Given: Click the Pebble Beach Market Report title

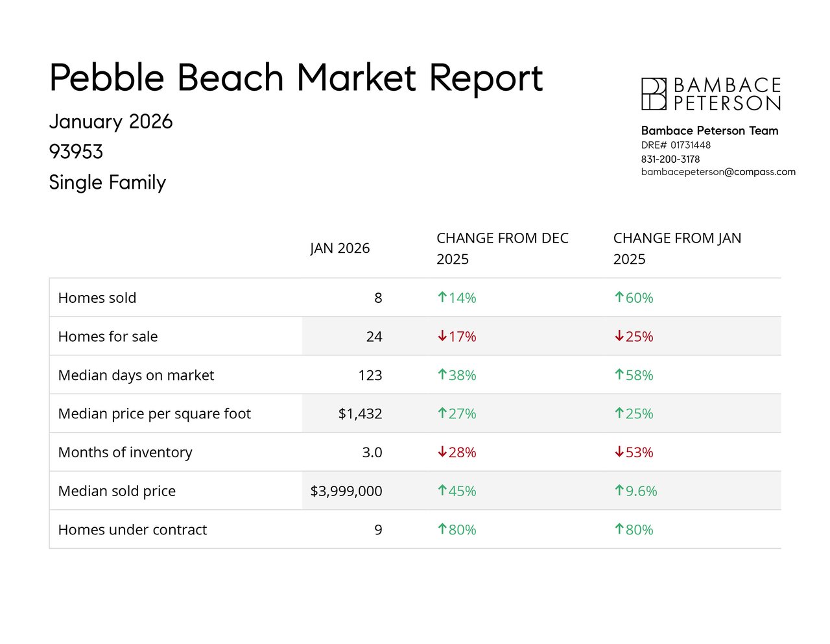Looking at the screenshot, I should 296,78.
